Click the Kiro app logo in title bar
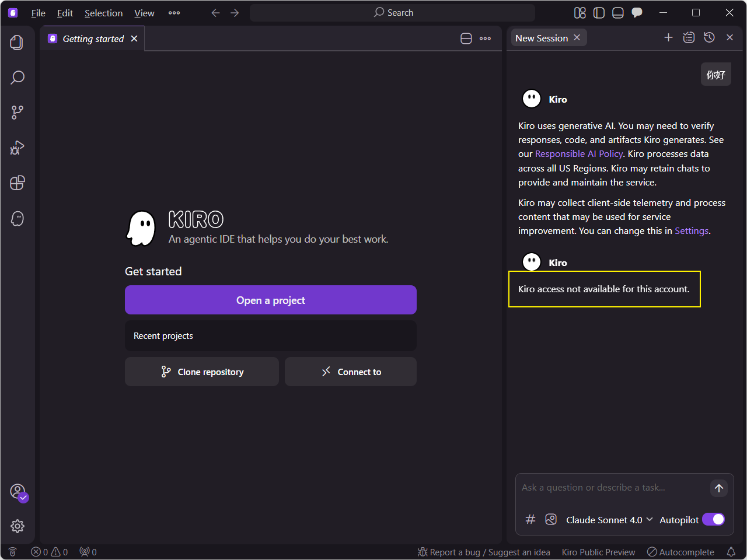This screenshot has width=747, height=560. coord(13,12)
